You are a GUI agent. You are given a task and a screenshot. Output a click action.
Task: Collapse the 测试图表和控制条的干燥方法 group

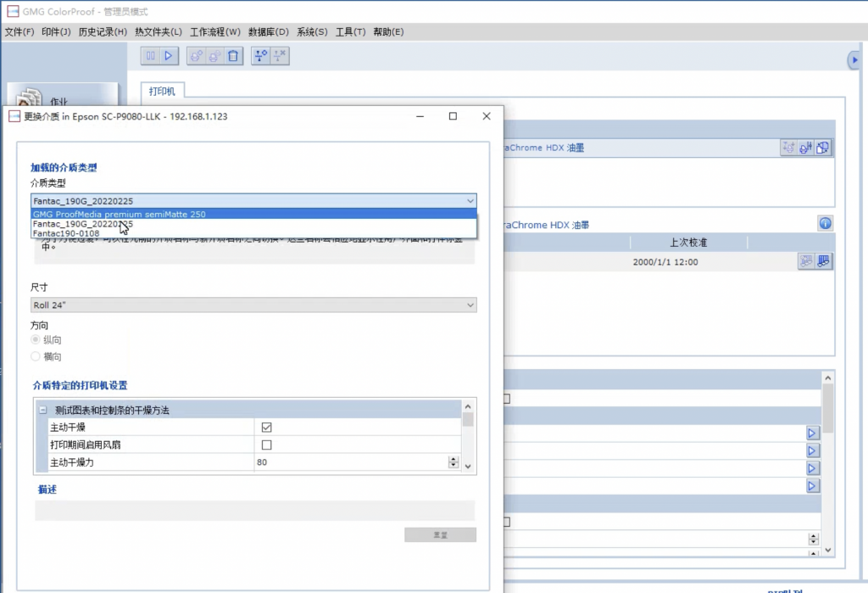[x=42, y=410]
